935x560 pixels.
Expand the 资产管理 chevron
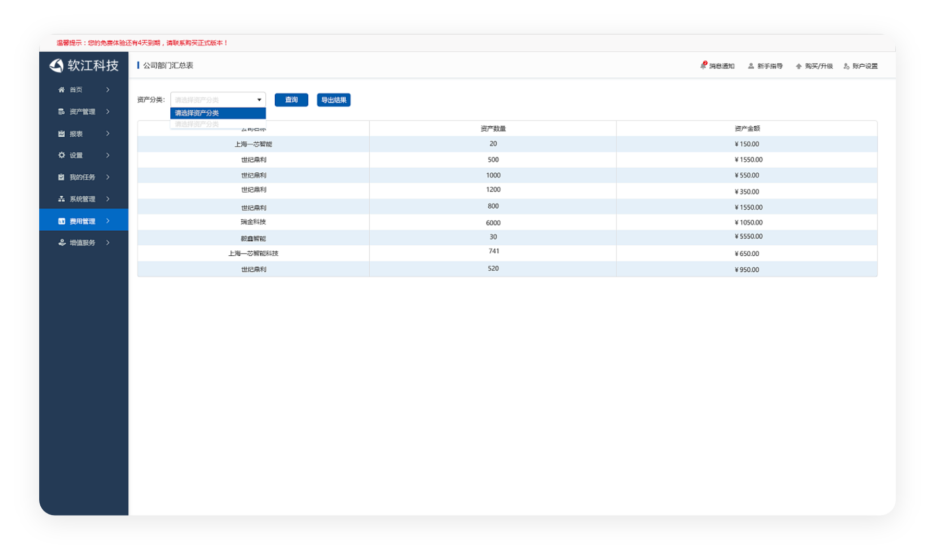point(108,112)
